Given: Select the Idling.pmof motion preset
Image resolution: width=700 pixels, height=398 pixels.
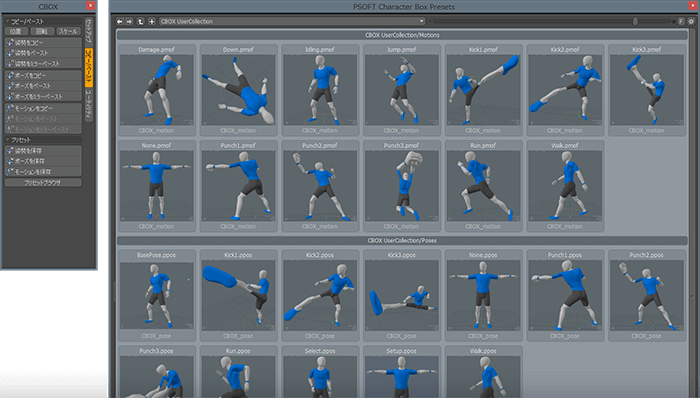Looking at the screenshot, I should click(x=320, y=90).
